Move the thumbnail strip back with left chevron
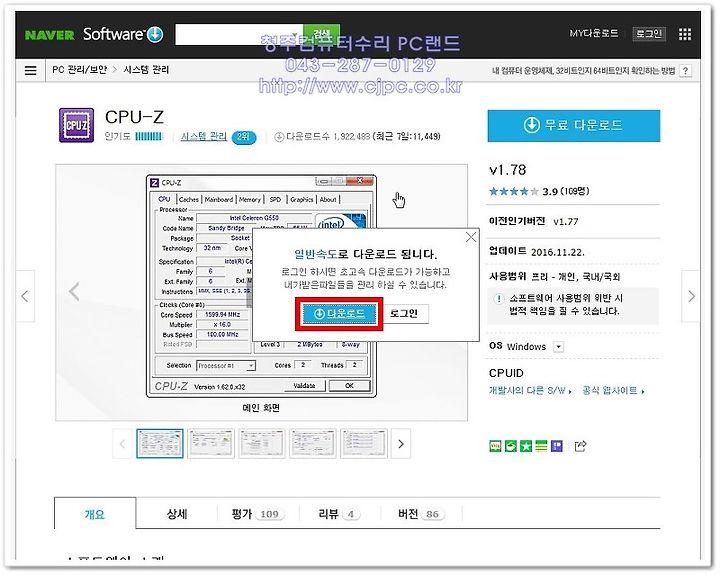 pyautogui.click(x=122, y=444)
